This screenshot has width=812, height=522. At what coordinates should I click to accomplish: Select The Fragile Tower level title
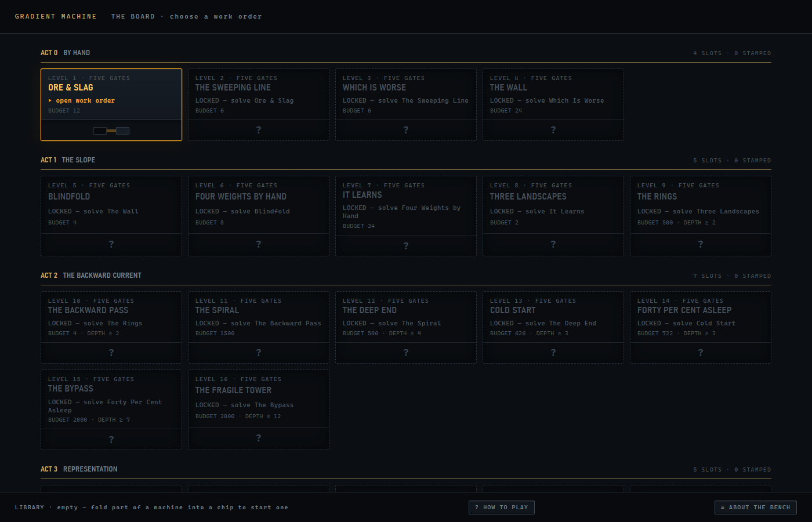coord(234,390)
